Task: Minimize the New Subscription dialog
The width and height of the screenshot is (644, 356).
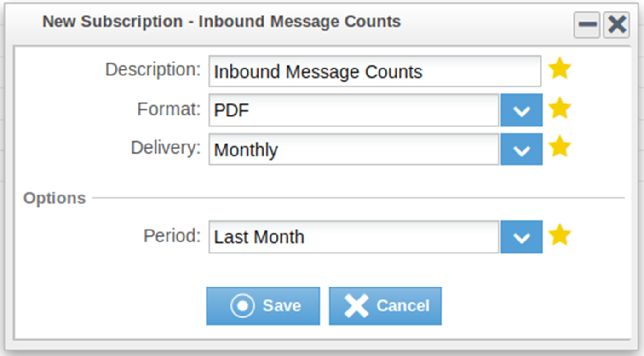Action: pos(587,25)
